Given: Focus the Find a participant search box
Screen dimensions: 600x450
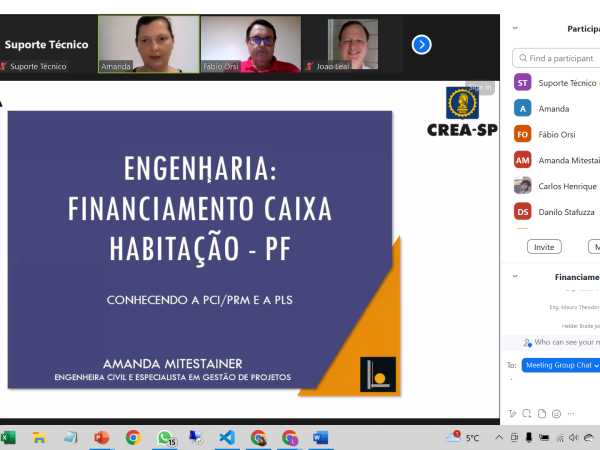Looking at the screenshot, I should point(557,58).
